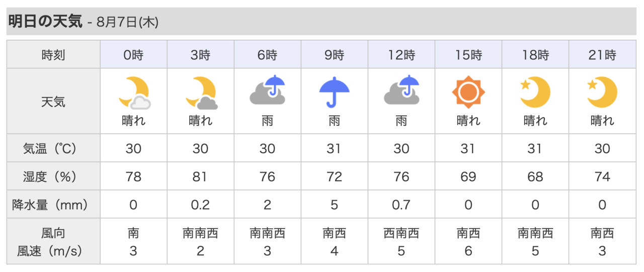Click the 3時 moon with dark cloud icon
The image size is (644, 272).
pyautogui.click(x=201, y=93)
